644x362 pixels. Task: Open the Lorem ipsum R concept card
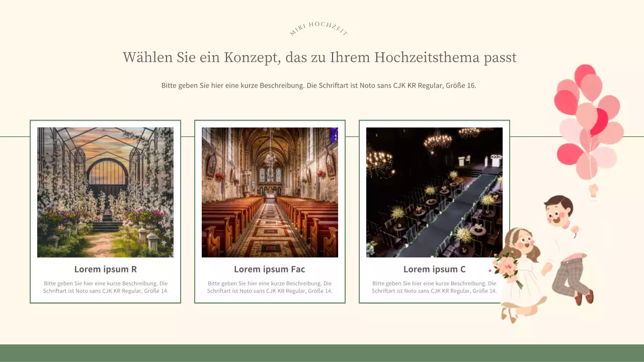(x=105, y=211)
